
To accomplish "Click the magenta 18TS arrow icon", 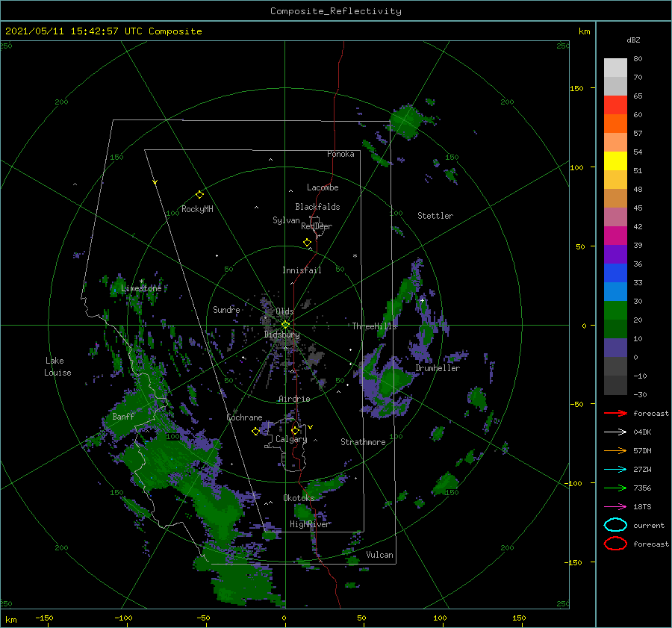I will (x=615, y=507).
